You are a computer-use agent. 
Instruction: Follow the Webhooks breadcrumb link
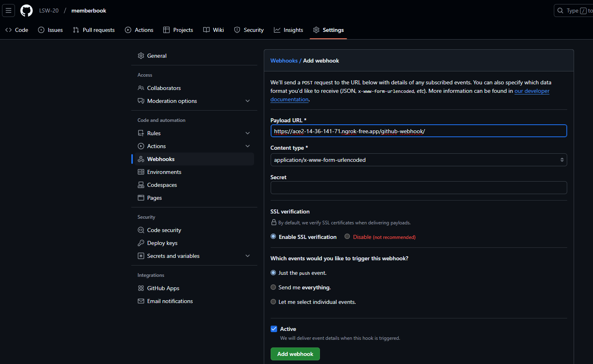284,61
